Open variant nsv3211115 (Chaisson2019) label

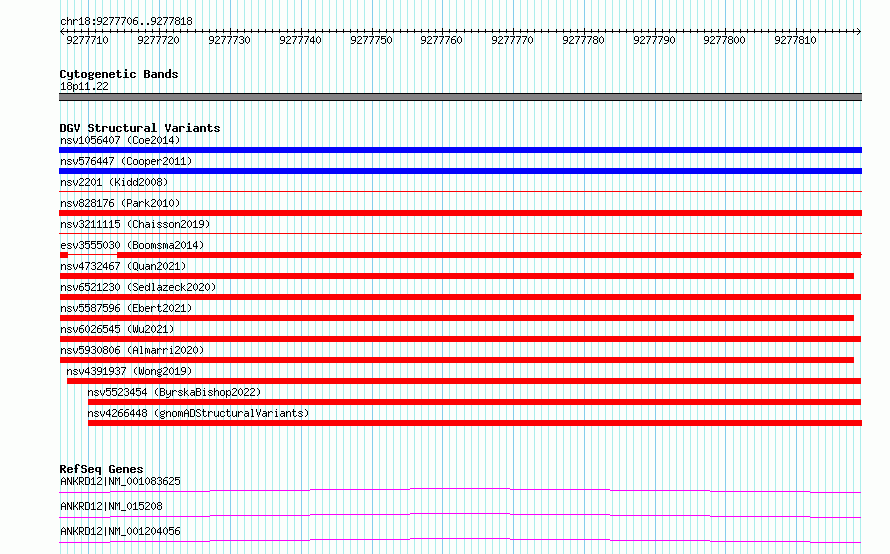(x=135, y=224)
